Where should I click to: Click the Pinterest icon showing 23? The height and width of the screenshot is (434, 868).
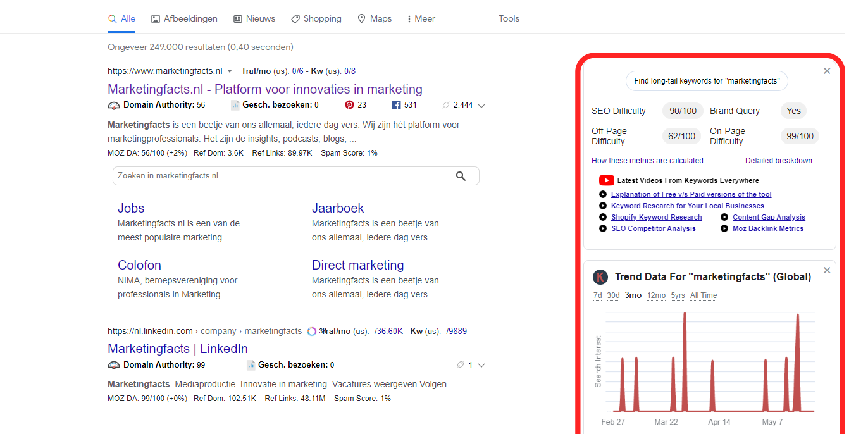[x=349, y=105]
